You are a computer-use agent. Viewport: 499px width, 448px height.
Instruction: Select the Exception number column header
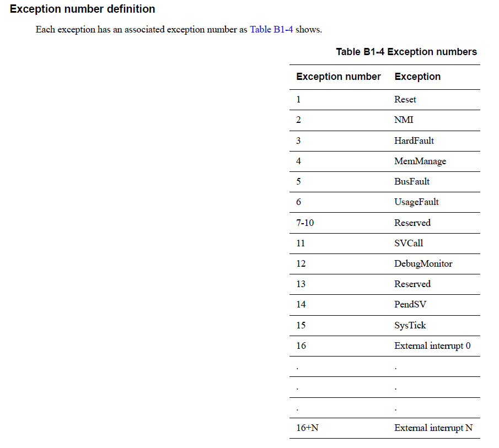tap(339, 77)
